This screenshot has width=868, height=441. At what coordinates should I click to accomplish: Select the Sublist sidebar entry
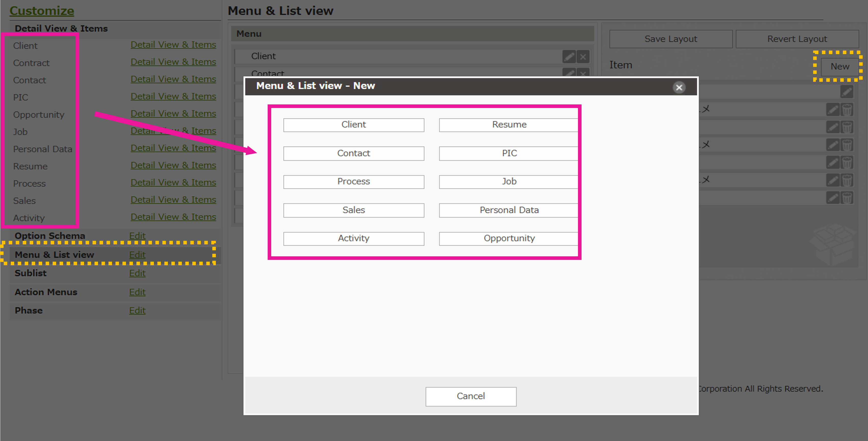pos(30,273)
